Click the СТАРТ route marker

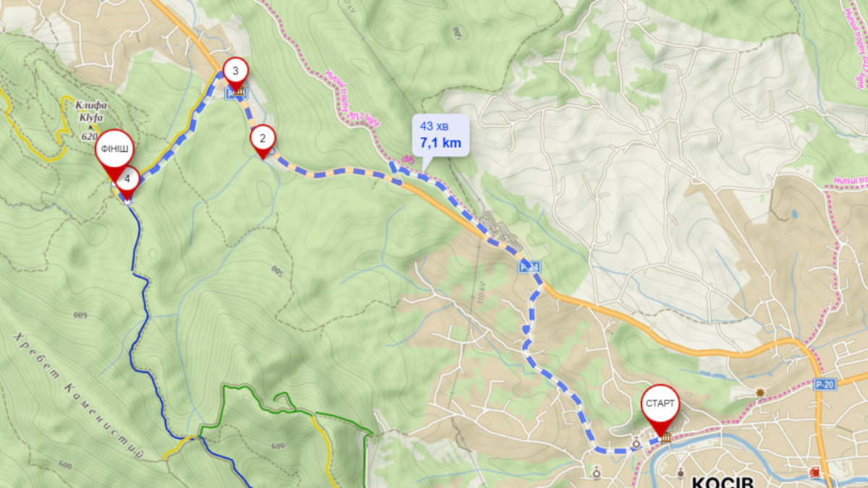[660, 408]
